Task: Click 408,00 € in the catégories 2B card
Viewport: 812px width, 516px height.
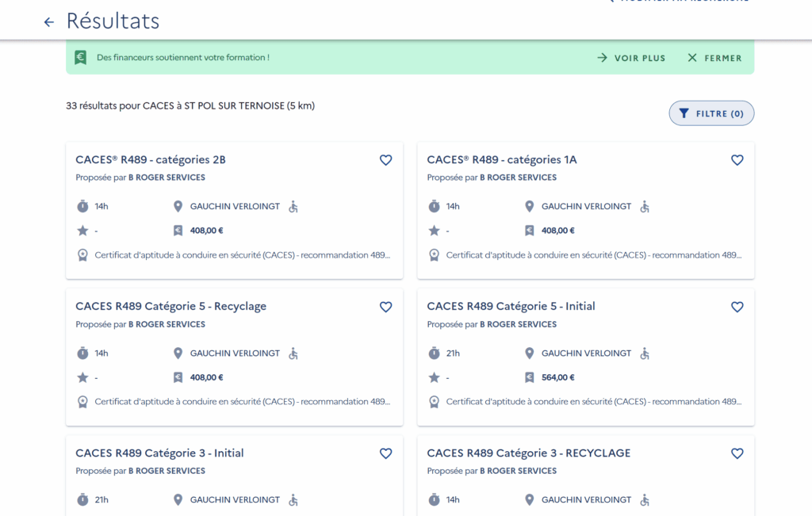Action: pyautogui.click(x=207, y=231)
